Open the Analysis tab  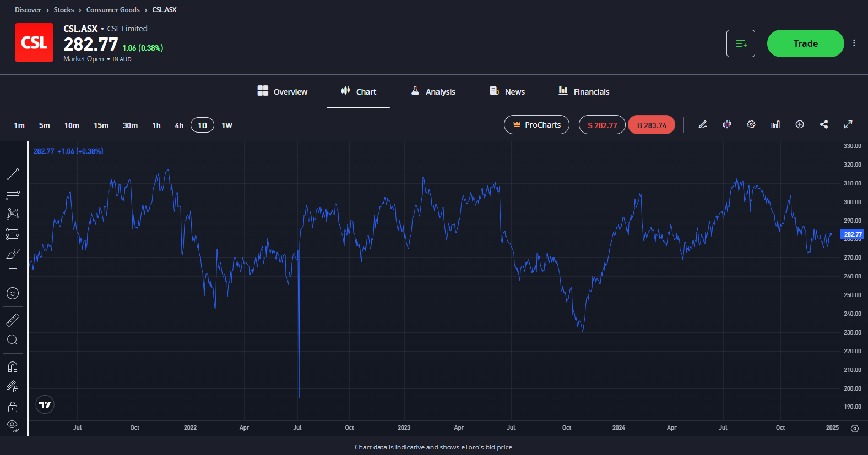tap(433, 91)
